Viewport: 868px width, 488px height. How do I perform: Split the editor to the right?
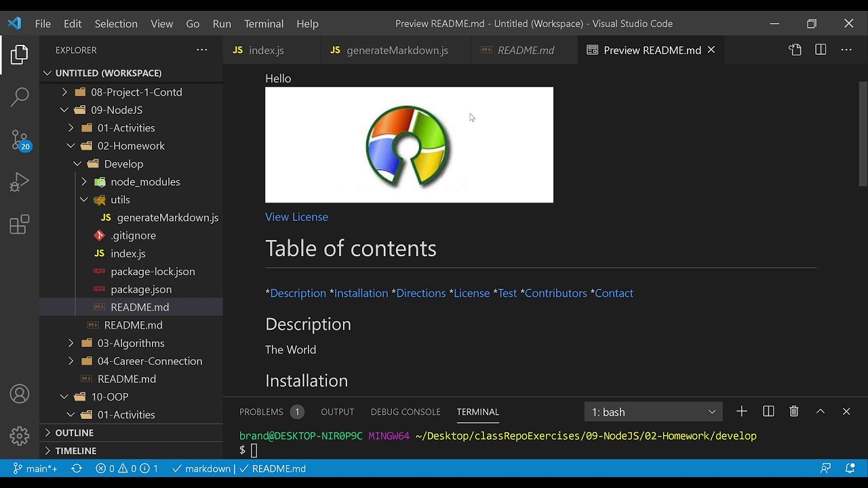pos(821,50)
